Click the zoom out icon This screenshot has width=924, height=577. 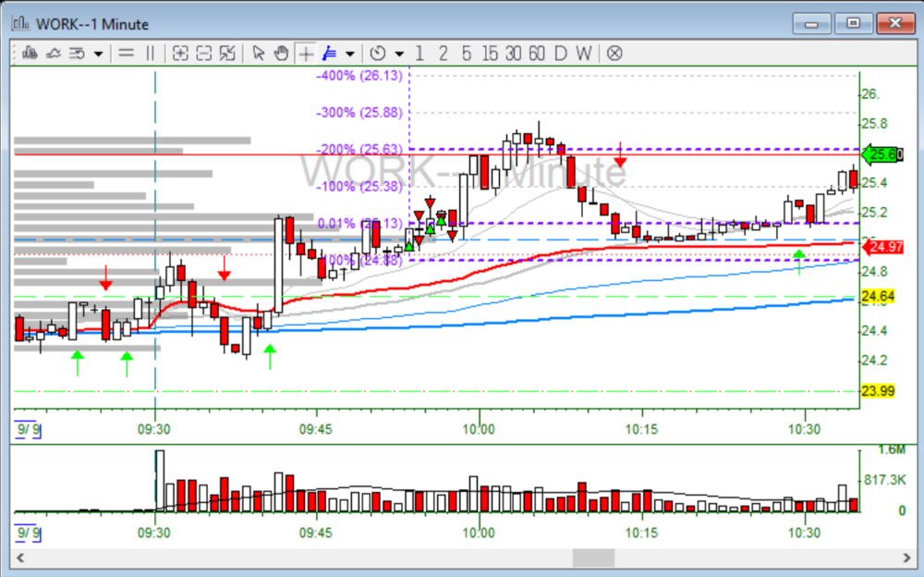(204, 53)
